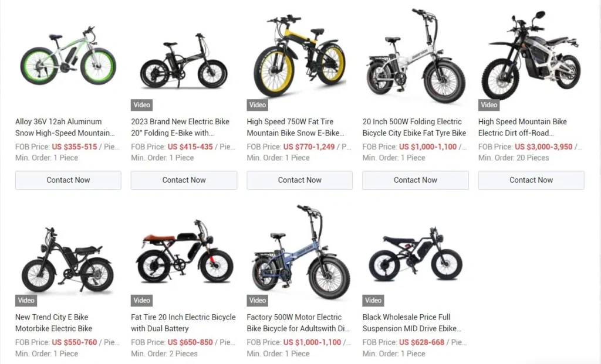601x364 pixels.
Task: Open High Speed Mountain Bike Electric Dirt listing
Action: (522, 127)
